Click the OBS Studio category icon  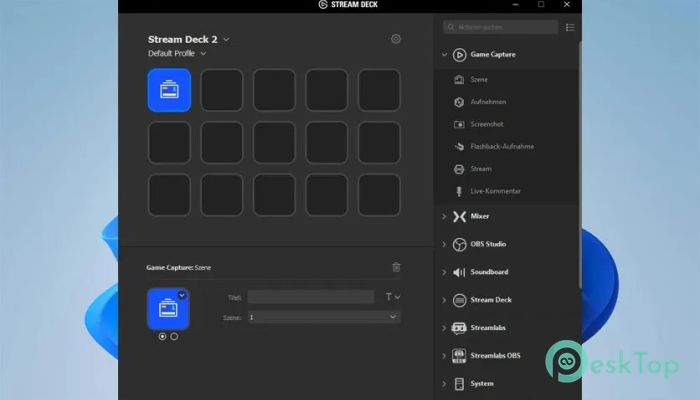coord(459,244)
